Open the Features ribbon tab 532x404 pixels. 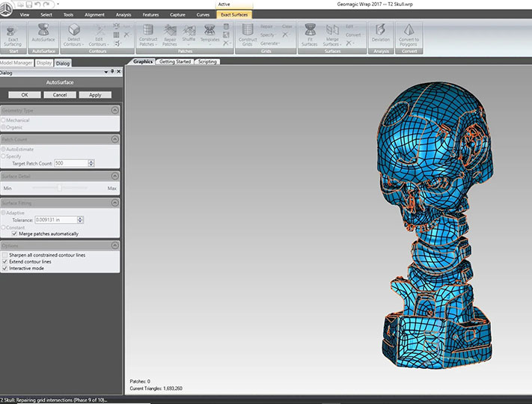150,14
